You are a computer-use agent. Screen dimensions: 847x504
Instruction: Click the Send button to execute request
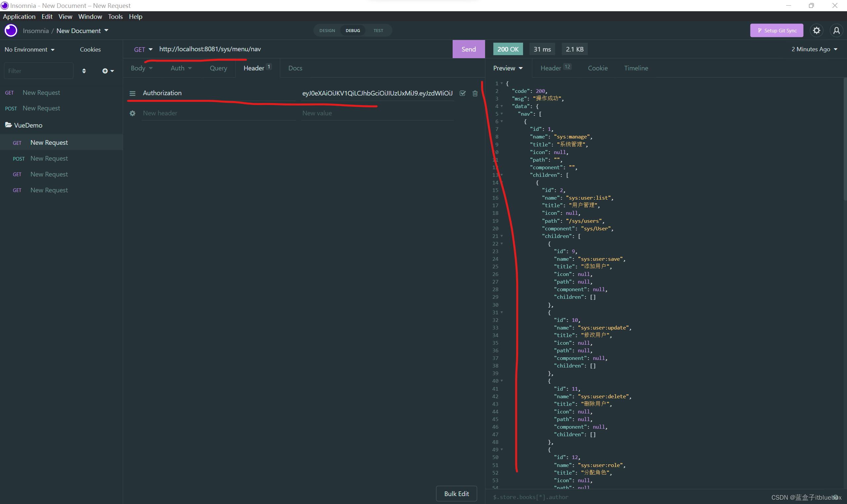coord(468,49)
